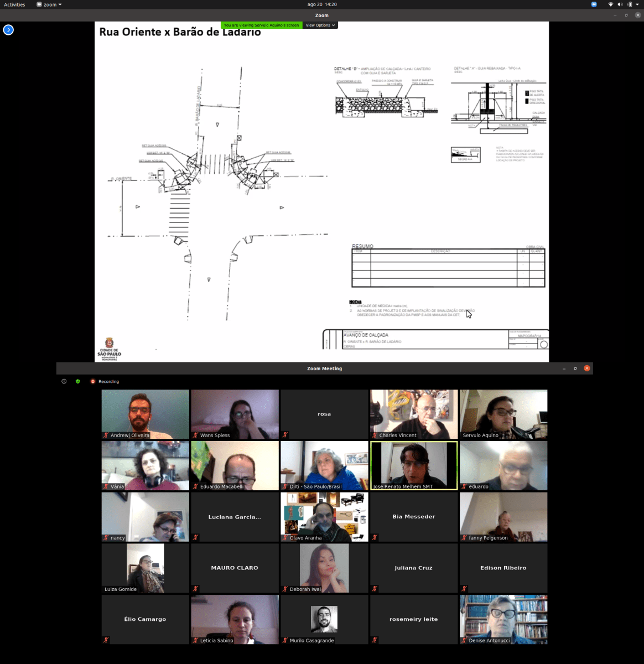The image size is (644, 664).
Task: Click the Juliana Cruz participant tile
Action: (414, 568)
